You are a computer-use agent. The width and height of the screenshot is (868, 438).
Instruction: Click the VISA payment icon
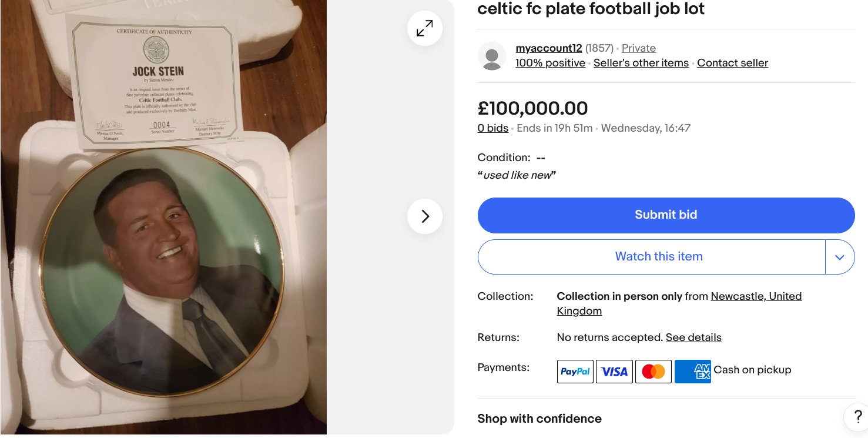(x=614, y=372)
